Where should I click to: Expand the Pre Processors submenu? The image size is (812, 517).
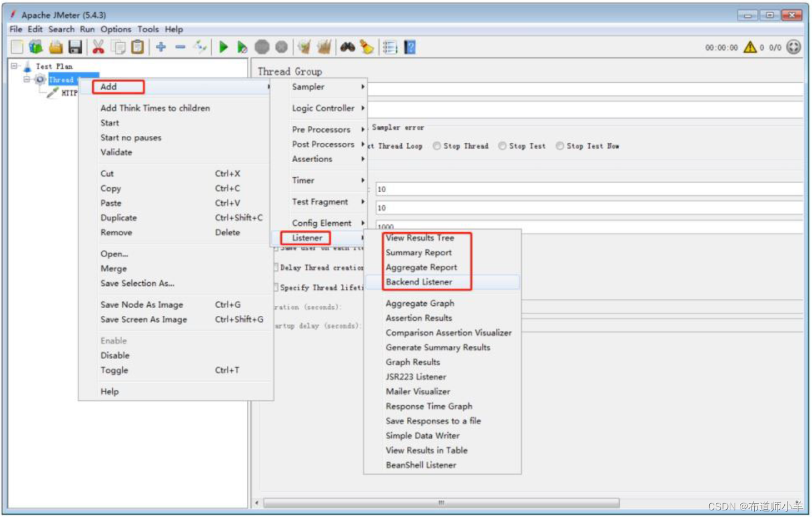[318, 129]
